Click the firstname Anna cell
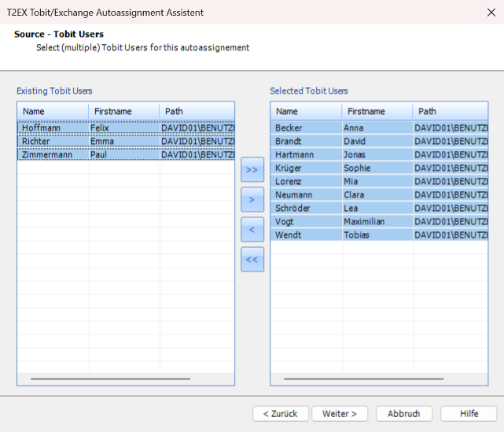The width and height of the screenshot is (504, 432). (x=377, y=127)
